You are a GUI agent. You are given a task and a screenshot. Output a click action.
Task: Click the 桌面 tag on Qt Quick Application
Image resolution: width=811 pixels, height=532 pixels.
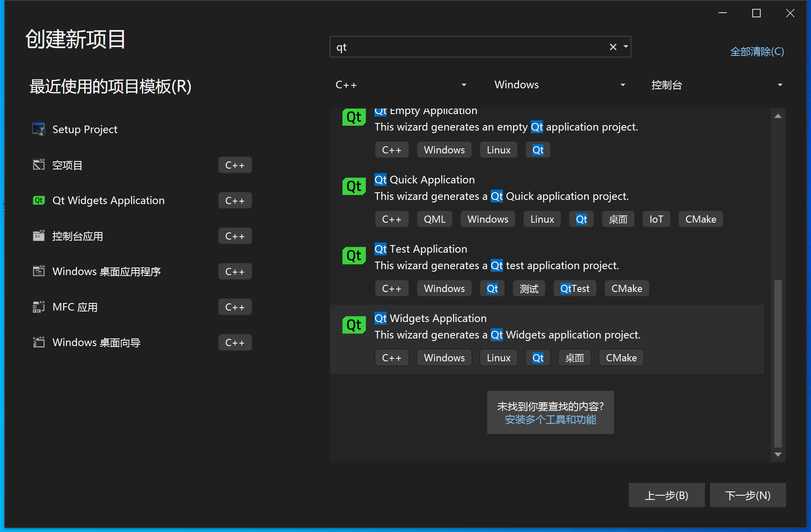(x=618, y=219)
